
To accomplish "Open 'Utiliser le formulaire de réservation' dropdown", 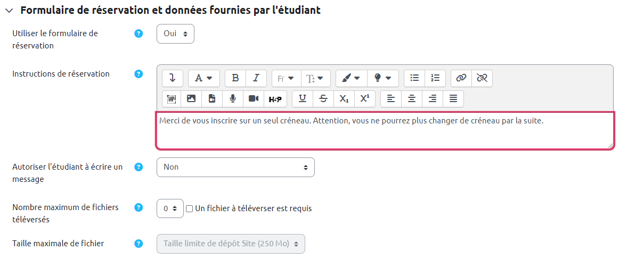I will pos(175,34).
